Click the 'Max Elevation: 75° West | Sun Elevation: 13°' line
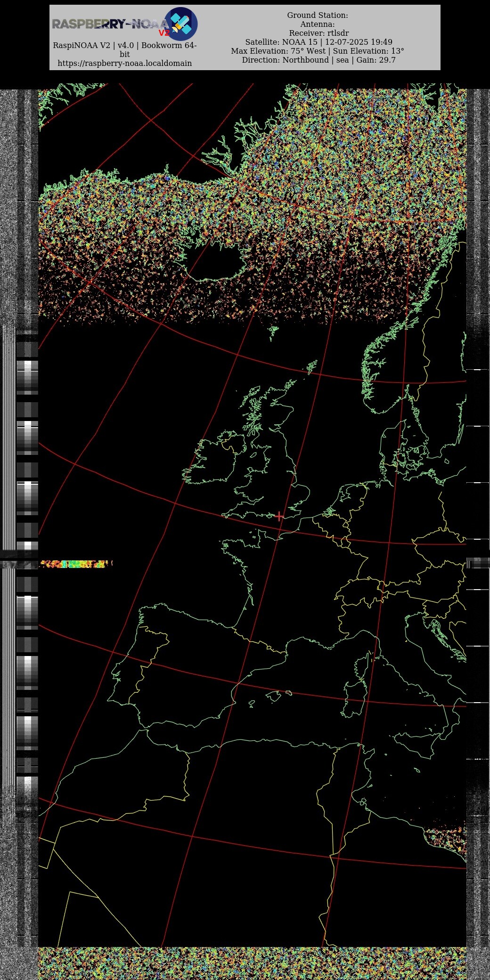The width and height of the screenshot is (490, 980). point(318,51)
